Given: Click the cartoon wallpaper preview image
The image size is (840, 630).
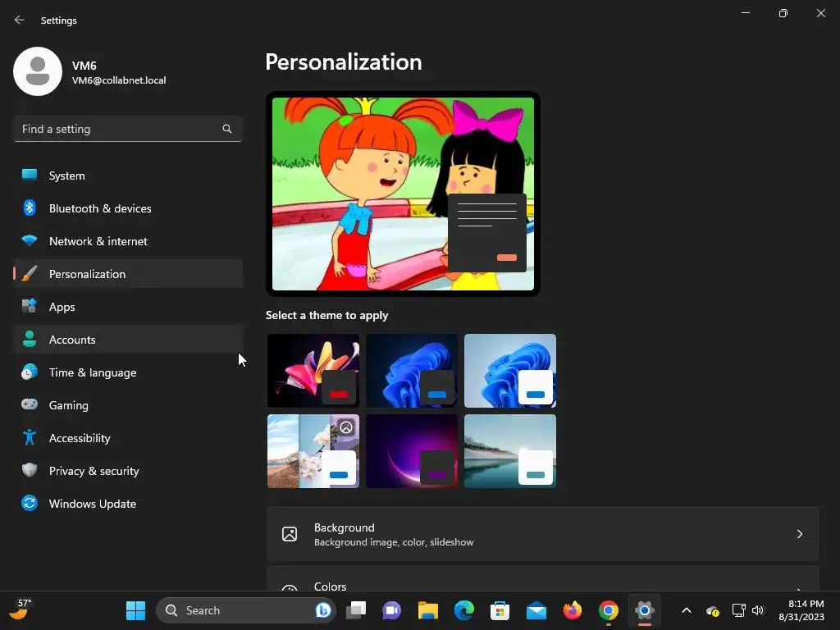Looking at the screenshot, I should [403, 194].
